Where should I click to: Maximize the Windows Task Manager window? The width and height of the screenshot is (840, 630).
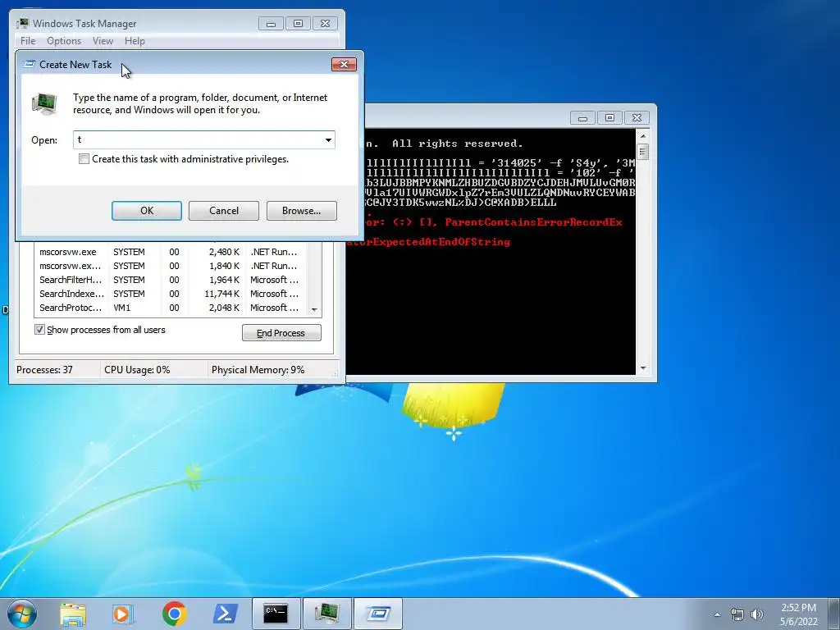tap(298, 24)
